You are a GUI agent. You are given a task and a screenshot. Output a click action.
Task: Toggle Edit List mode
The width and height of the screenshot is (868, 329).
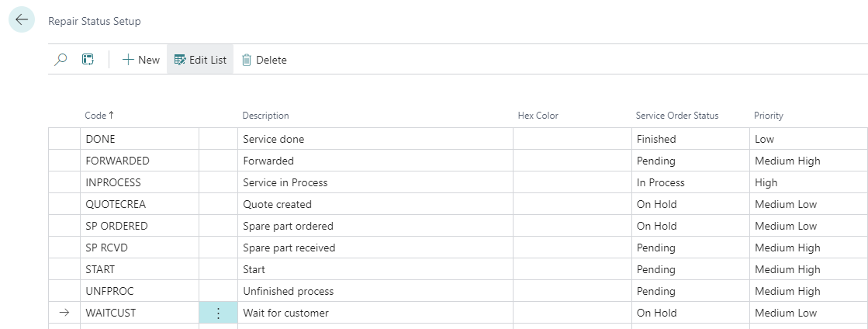click(200, 60)
